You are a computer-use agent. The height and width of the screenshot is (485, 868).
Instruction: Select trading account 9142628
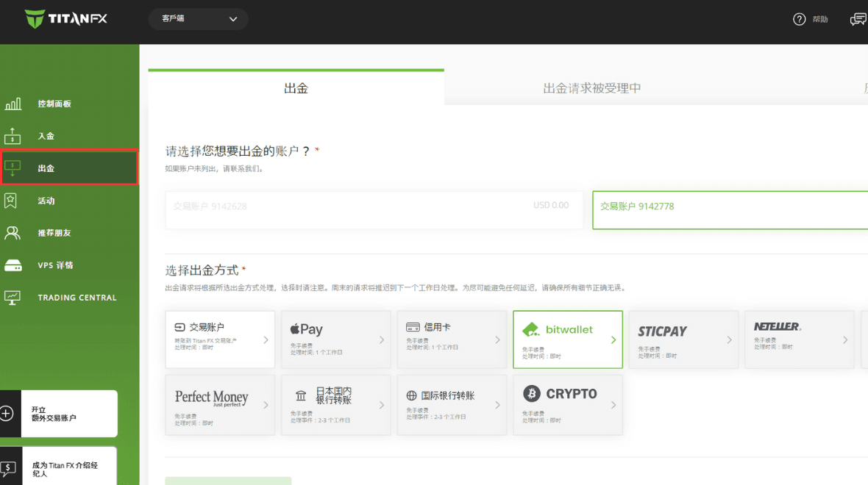tap(374, 210)
